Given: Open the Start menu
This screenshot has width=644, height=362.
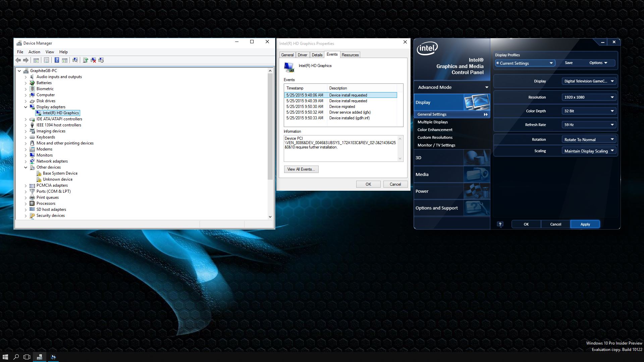Looking at the screenshot, I should [5, 357].
